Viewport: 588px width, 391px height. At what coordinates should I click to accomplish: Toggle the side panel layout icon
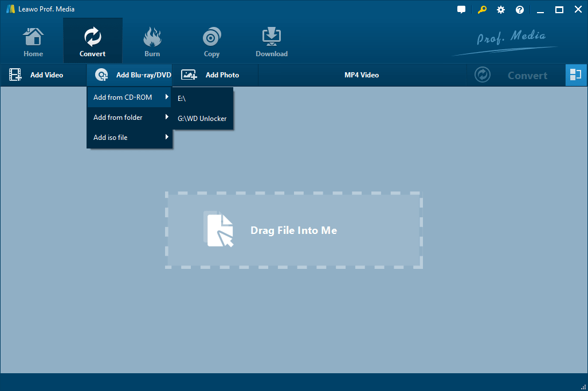575,75
